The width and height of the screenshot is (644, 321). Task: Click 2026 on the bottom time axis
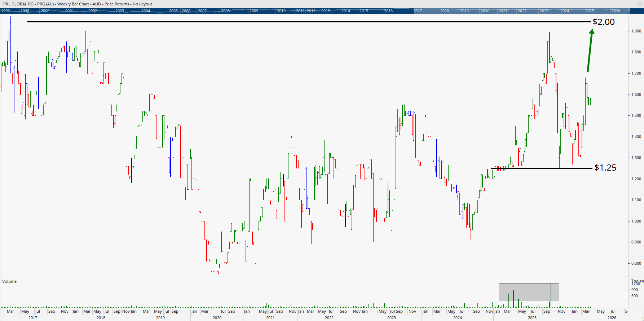tap(612, 318)
